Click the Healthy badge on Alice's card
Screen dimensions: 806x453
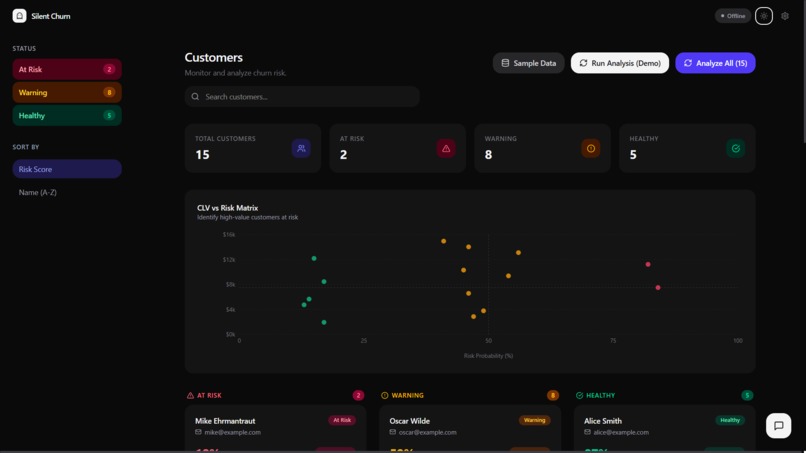pos(730,420)
